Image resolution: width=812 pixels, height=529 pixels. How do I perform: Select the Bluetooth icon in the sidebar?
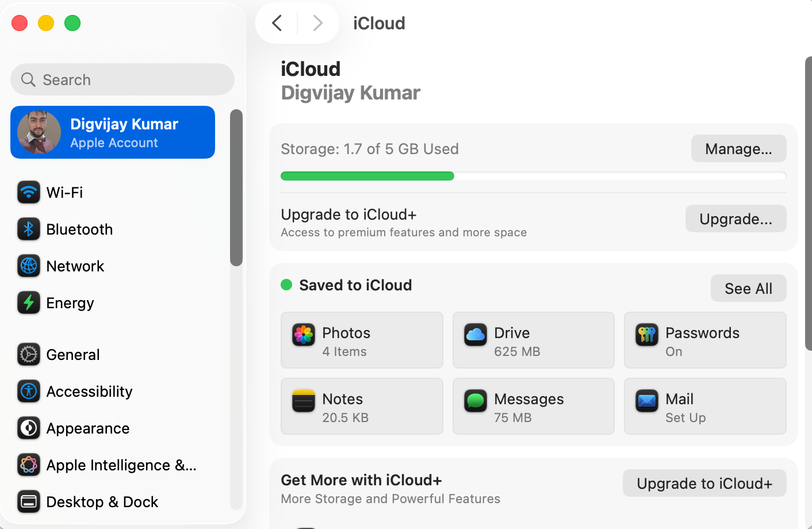[x=29, y=229]
